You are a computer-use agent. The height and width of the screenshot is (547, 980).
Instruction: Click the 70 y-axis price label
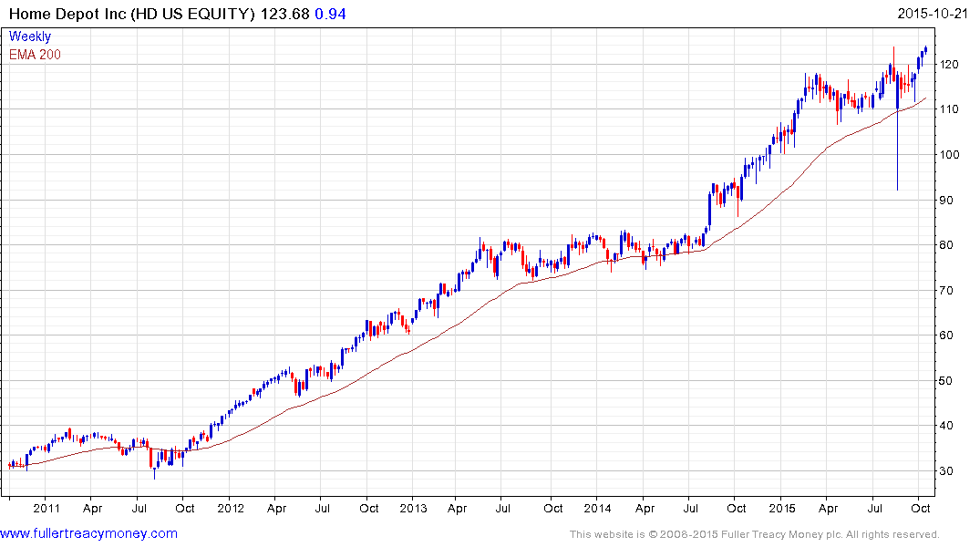click(946, 291)
